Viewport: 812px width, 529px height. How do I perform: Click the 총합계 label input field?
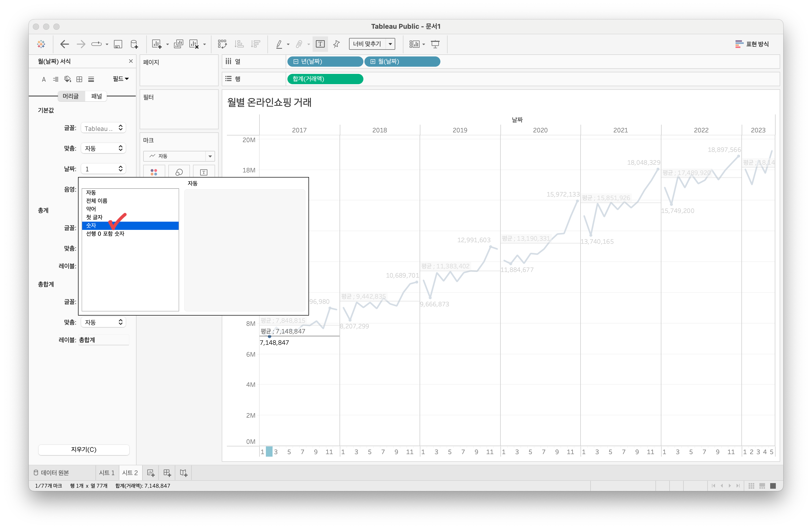pos(103,340)
